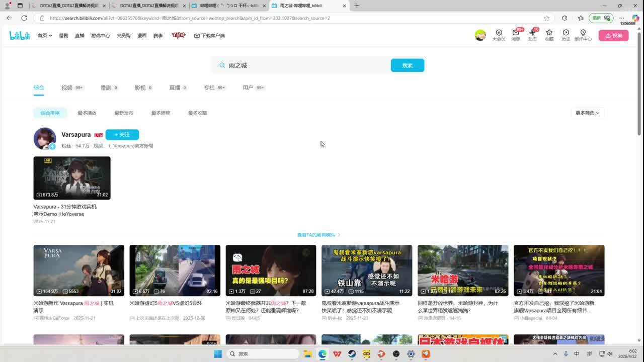This screenshot has width=644, height=362.
Task: Expand 查看TA的所有稿件 link
Action: [x=318, y=235]
